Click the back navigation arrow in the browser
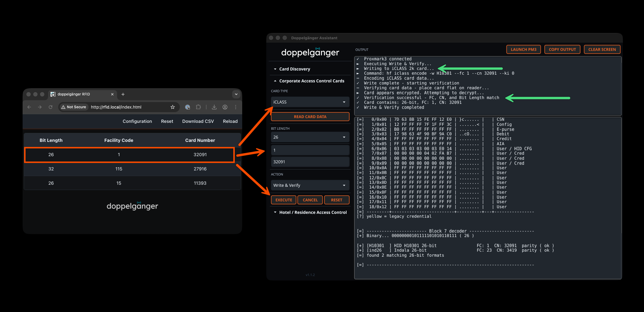 point(29,107)
